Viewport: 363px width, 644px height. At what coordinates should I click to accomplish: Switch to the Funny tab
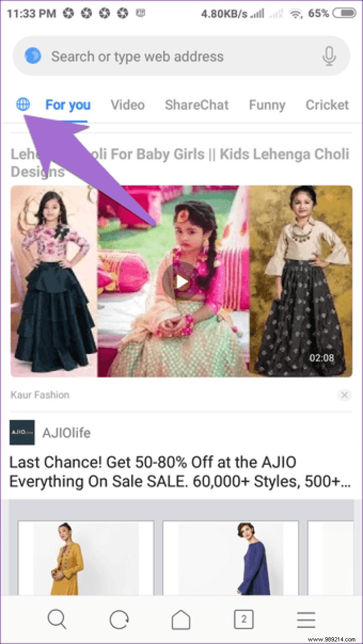tap(267, 105)
